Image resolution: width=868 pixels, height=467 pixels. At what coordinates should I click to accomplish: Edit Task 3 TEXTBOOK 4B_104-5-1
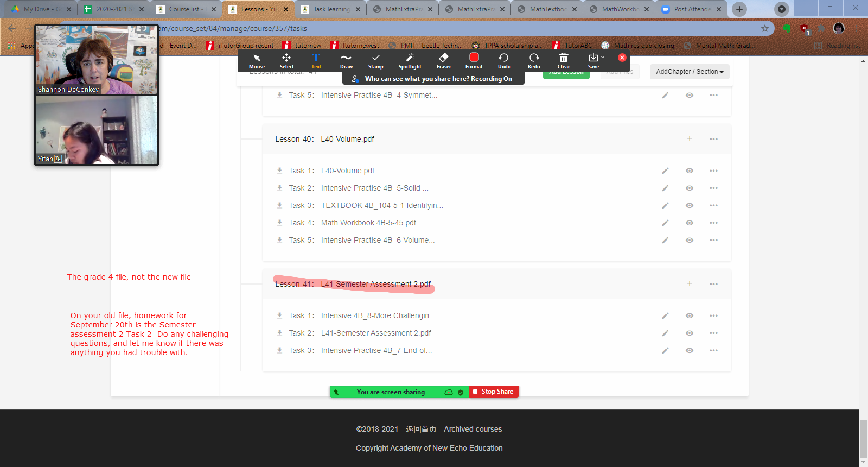(665, 205)
